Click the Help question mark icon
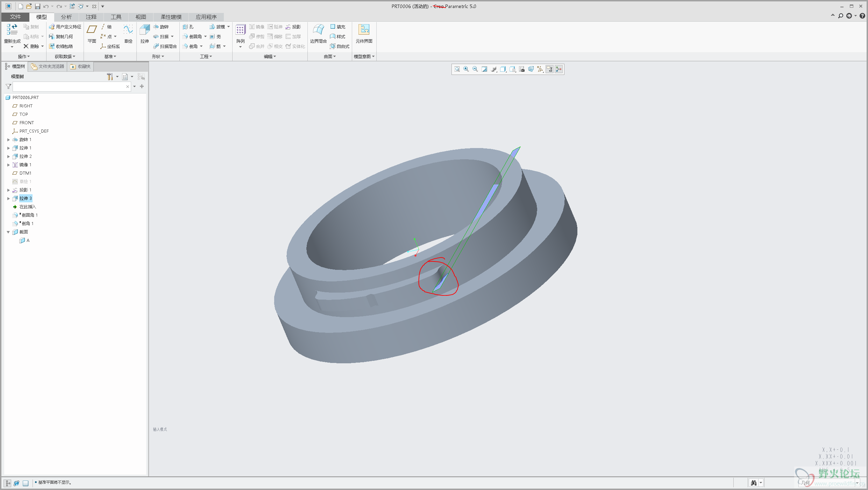The image size is (868, 490). (x=862, y=16)
